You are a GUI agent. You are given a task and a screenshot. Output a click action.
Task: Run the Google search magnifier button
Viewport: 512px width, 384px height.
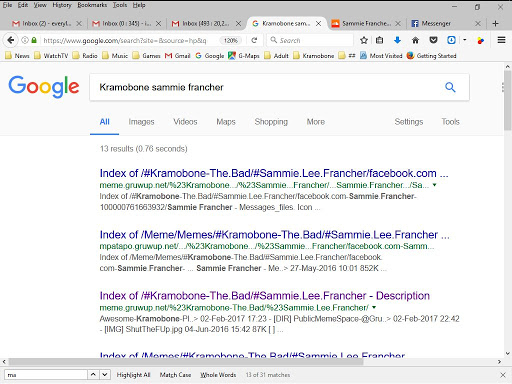[450, 87]
